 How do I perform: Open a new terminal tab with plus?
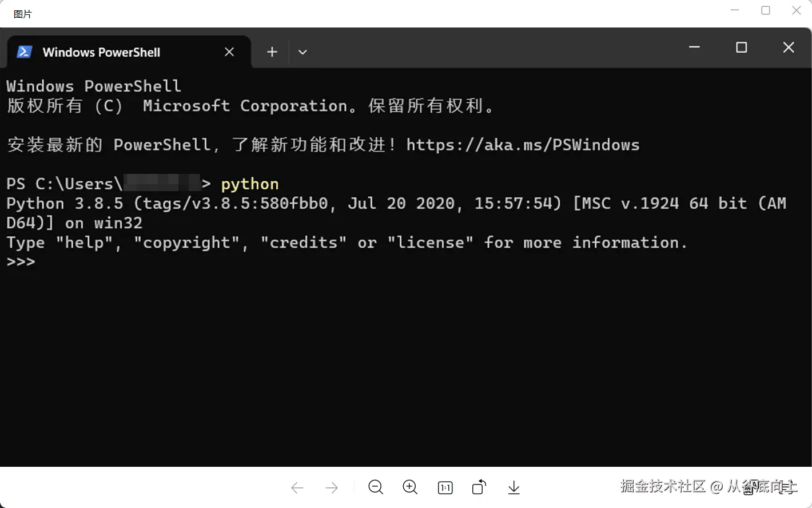coord(272,52)
